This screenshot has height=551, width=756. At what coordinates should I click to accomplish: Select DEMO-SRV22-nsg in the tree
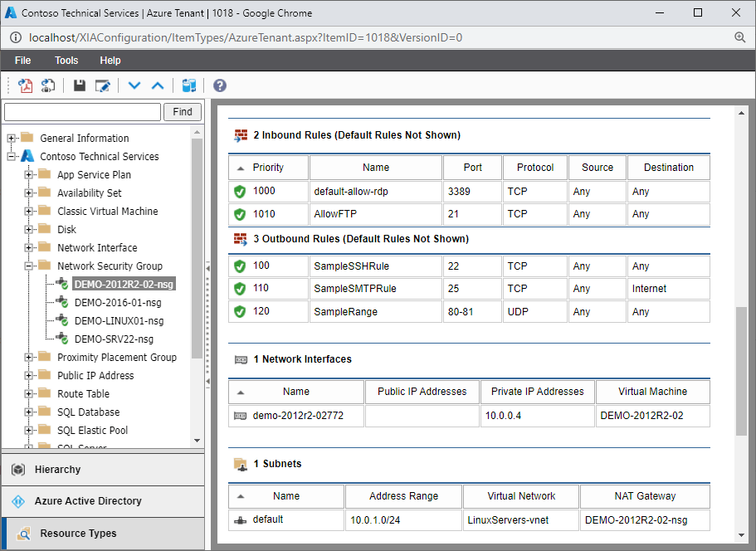(114, 339)
